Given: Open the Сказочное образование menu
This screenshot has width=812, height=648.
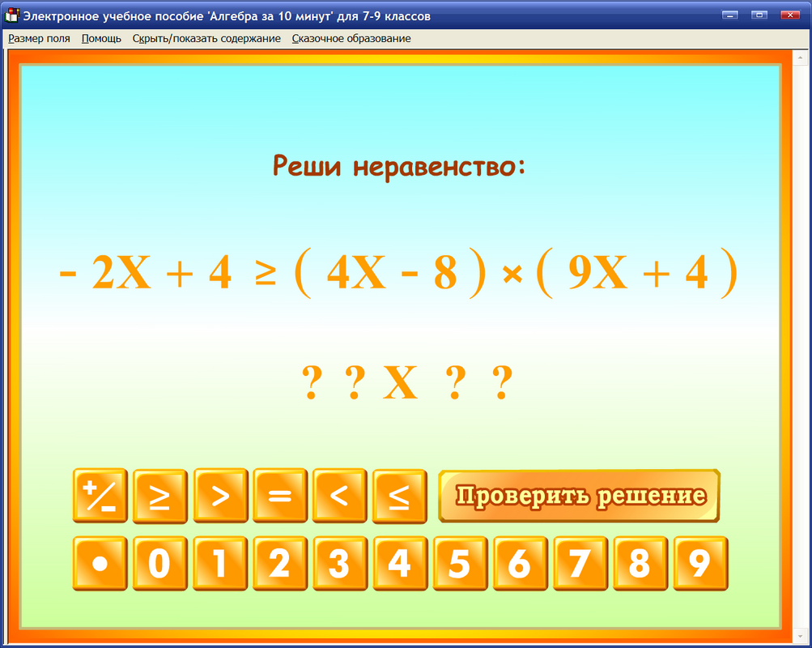Looking at the screenshot, I should pyautogui.click(x=351, y=38).
